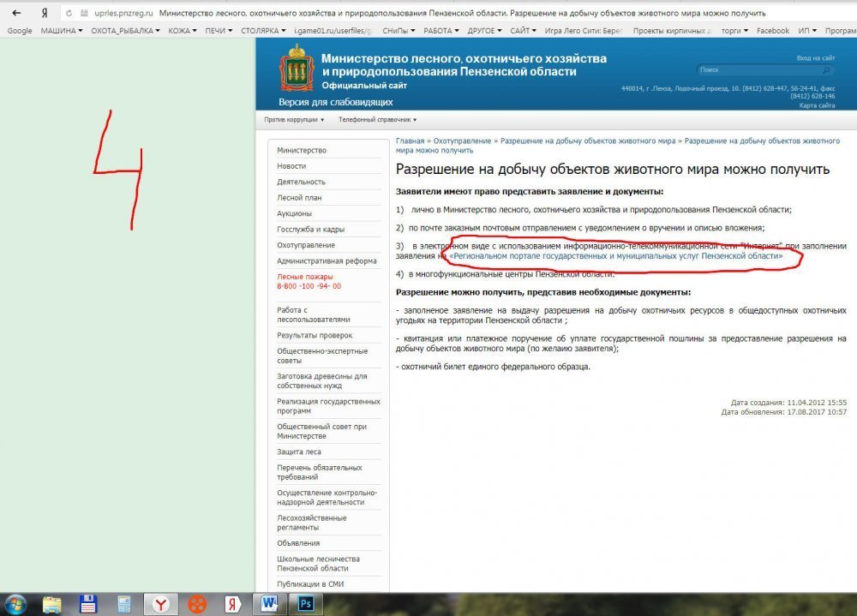Reload the page with the refresh icon

tap(67, 14)
